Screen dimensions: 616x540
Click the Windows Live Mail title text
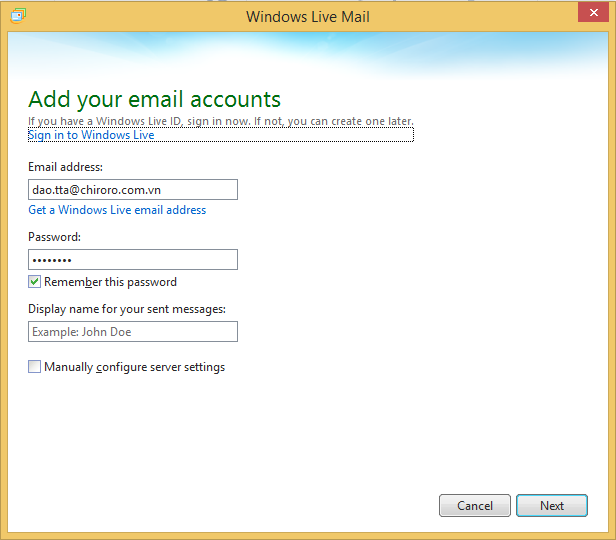[308, 16]
